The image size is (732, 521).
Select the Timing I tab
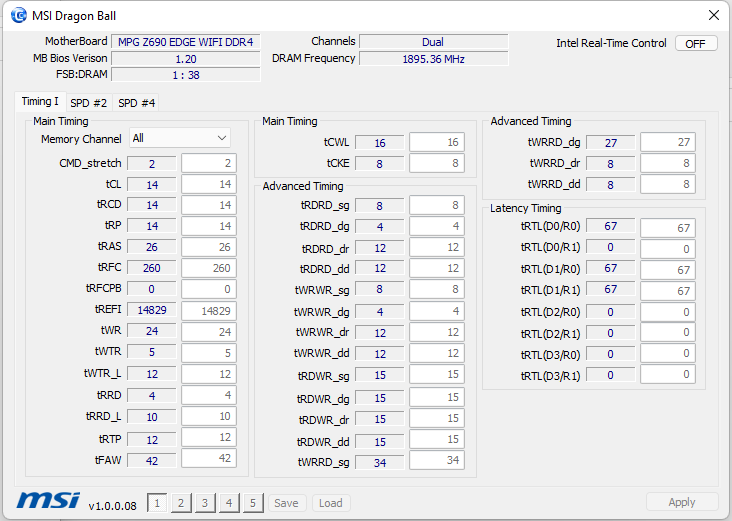[40, 102]
